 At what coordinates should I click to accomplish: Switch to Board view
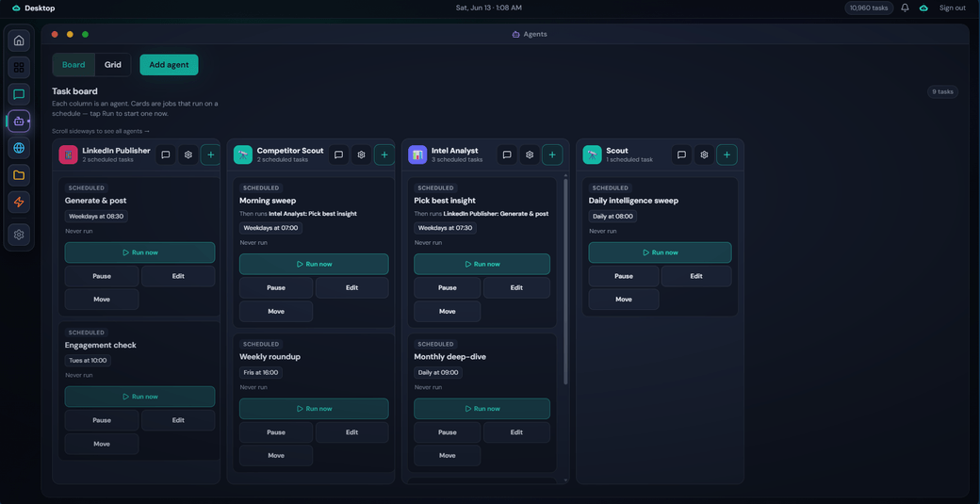(73, 65)
